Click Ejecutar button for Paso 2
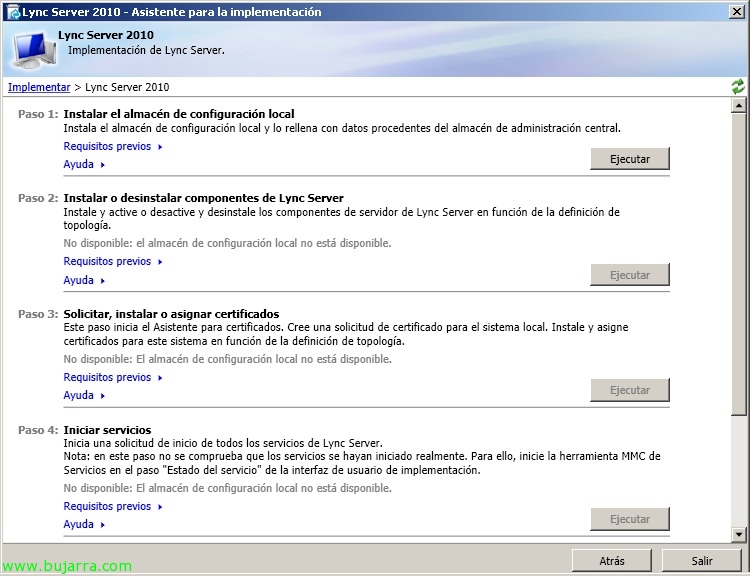The width and height of the screenshot is (750, 576). click(x=629, y=275)
